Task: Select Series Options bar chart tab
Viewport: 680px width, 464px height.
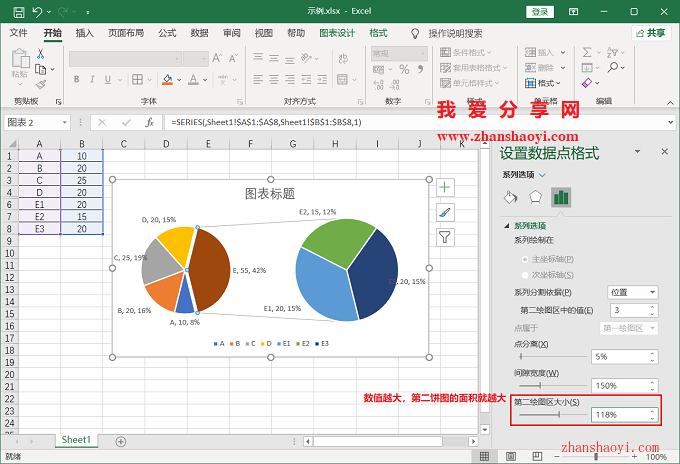Action: [561, 197]
